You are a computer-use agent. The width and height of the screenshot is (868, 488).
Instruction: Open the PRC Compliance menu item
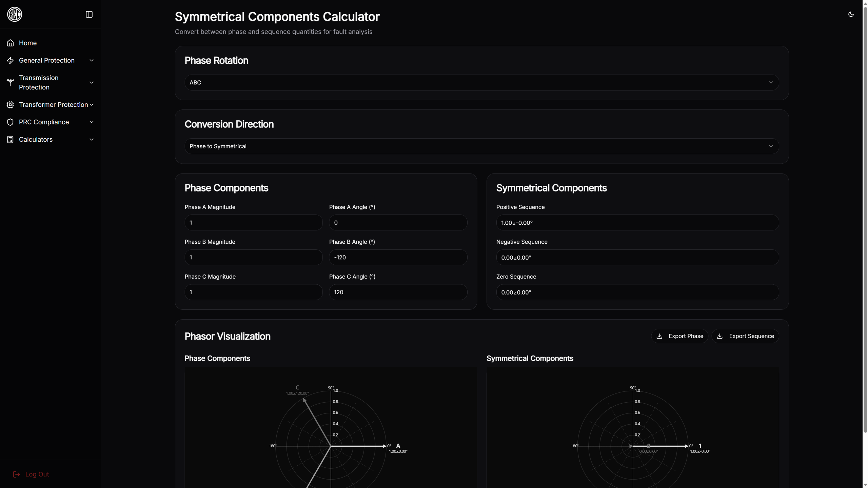[x=44, y=122]
